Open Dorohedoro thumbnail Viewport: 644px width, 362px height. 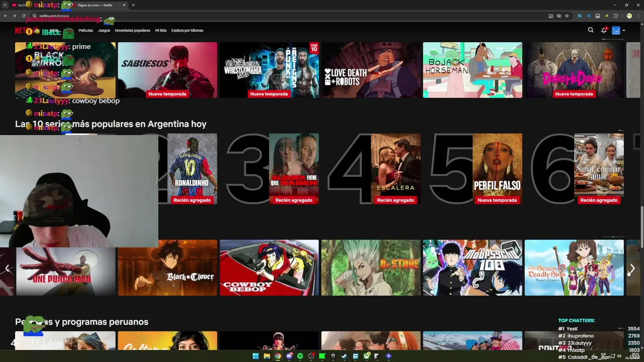[574, 70]
